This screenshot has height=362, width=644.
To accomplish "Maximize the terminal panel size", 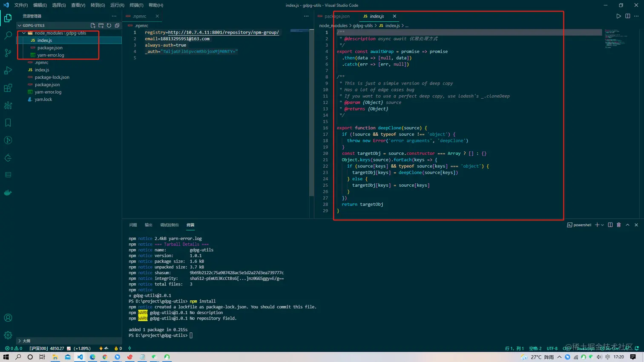I will tap(627, 225).
